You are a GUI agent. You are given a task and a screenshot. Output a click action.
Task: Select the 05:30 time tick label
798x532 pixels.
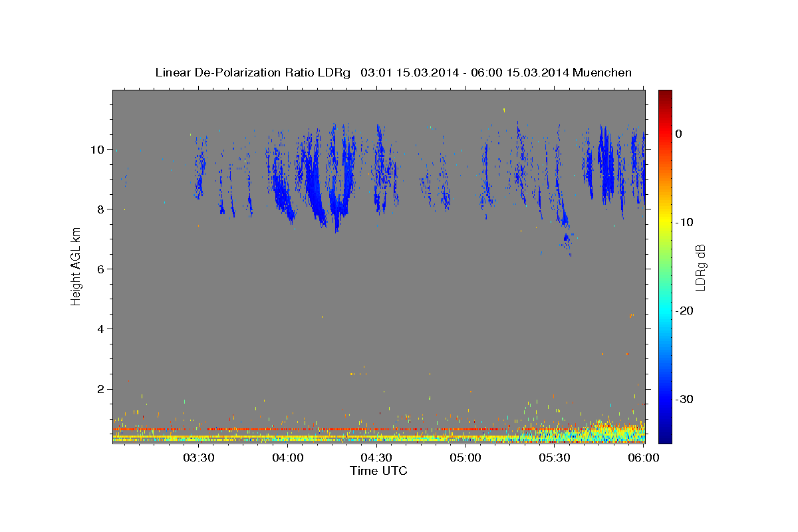pos(555,458)
